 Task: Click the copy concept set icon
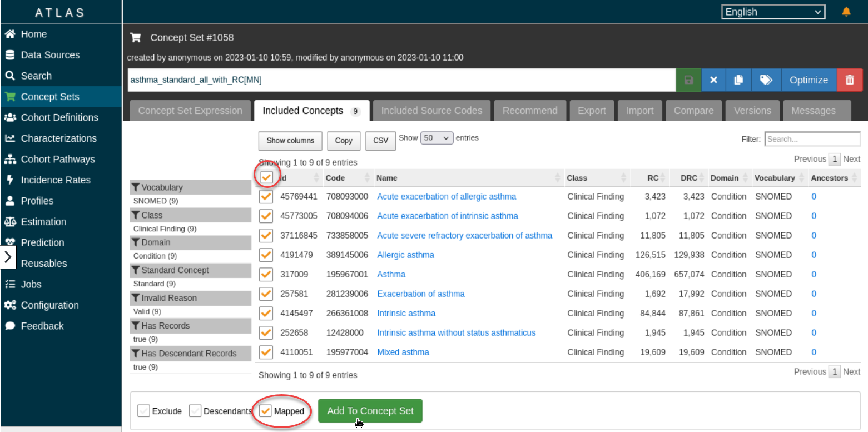738,80
